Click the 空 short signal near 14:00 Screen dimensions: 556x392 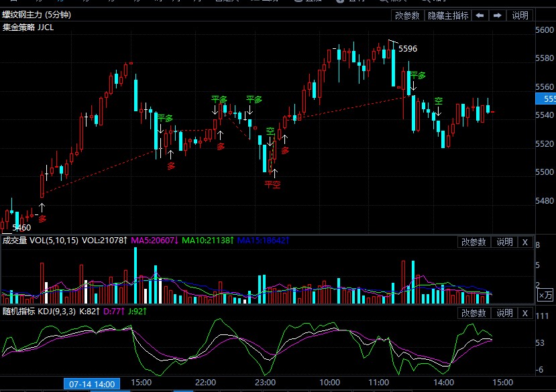click(438, 101)
